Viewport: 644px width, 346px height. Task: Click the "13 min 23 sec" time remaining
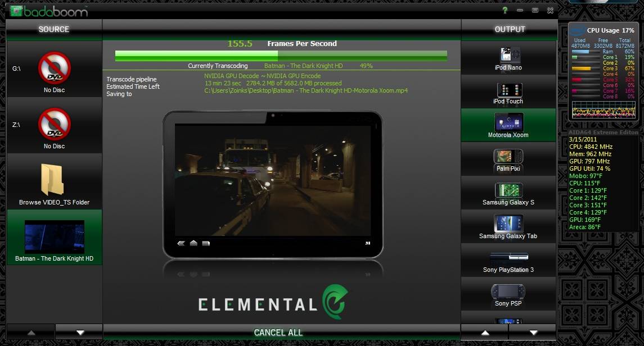pos(223,83)
